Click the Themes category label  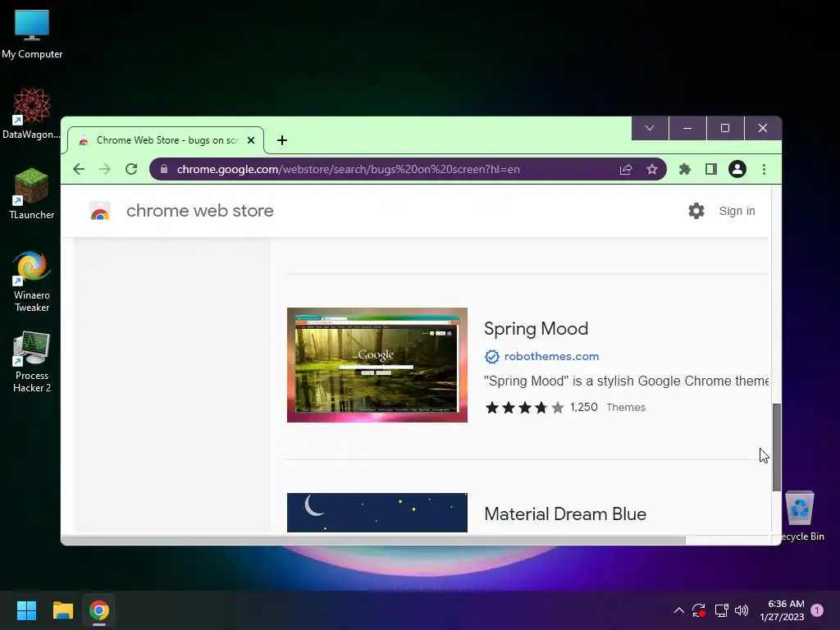(x=626, y=407)
